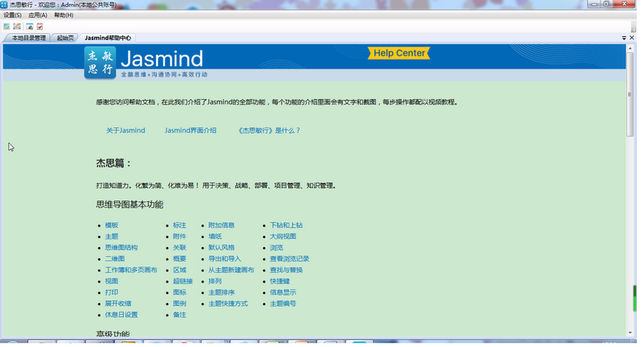Open the 应用(A) menu

[38, 15]
